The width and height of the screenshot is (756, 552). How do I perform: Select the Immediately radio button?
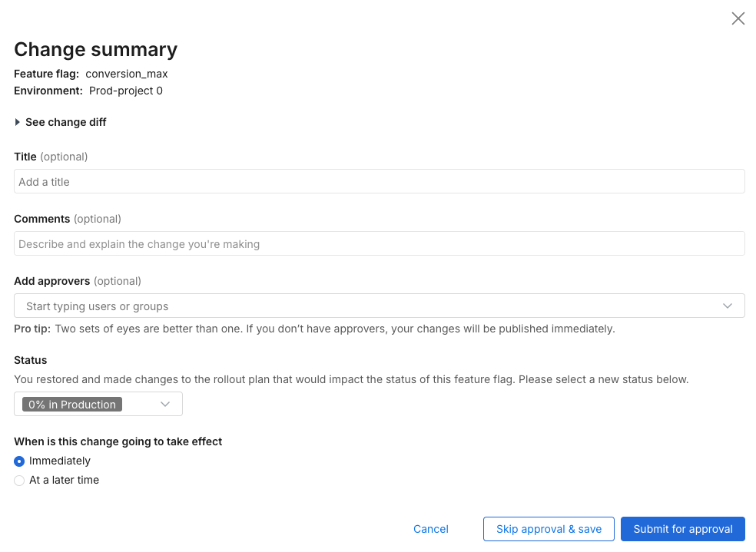click(19, 461)
